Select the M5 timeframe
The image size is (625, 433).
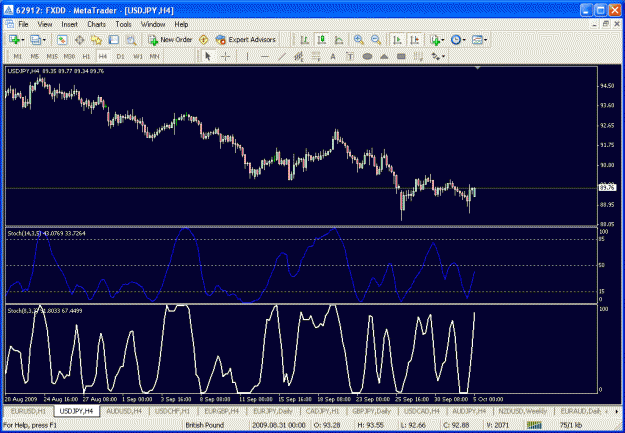[x=35, y=57]
